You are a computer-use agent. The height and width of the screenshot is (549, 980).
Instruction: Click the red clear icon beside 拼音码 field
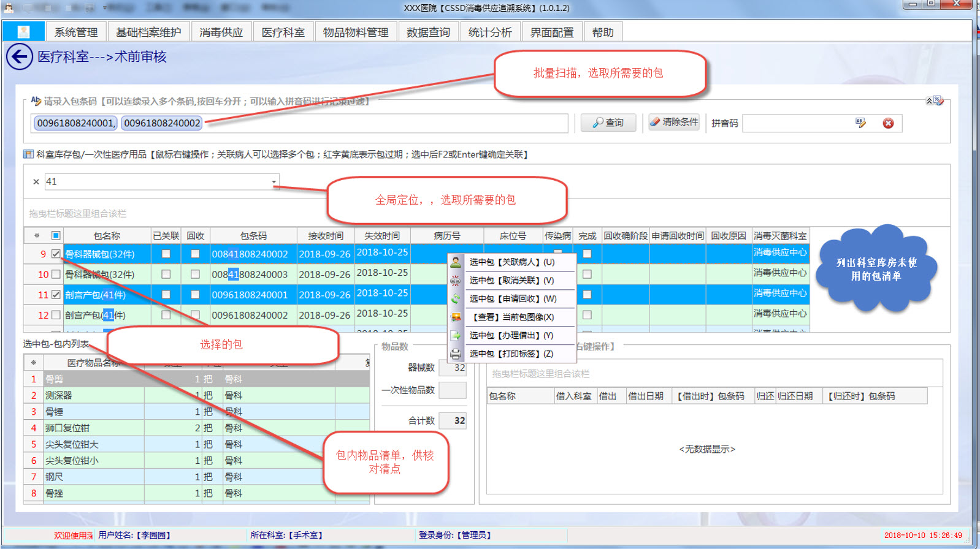(x=887, y=123)
